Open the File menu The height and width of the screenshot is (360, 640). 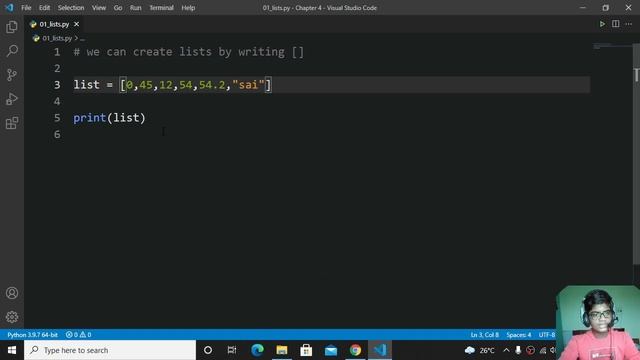26,8
